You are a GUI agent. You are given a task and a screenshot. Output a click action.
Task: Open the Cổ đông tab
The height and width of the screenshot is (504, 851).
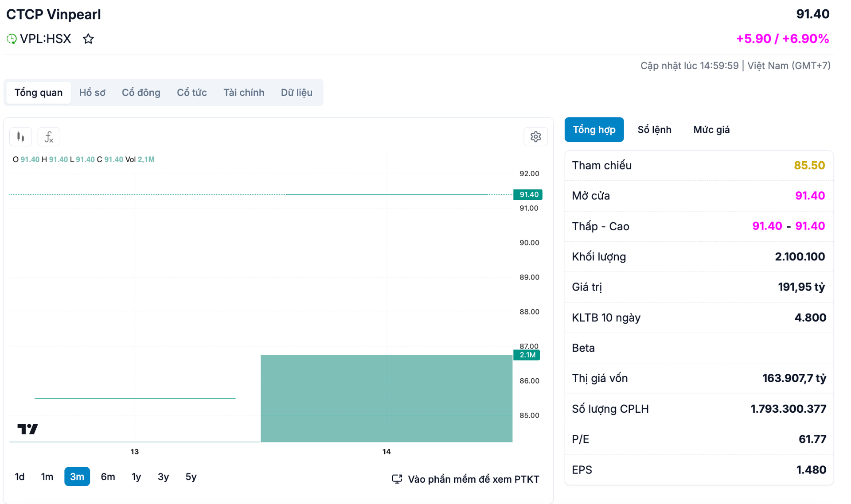coord(141,93)
